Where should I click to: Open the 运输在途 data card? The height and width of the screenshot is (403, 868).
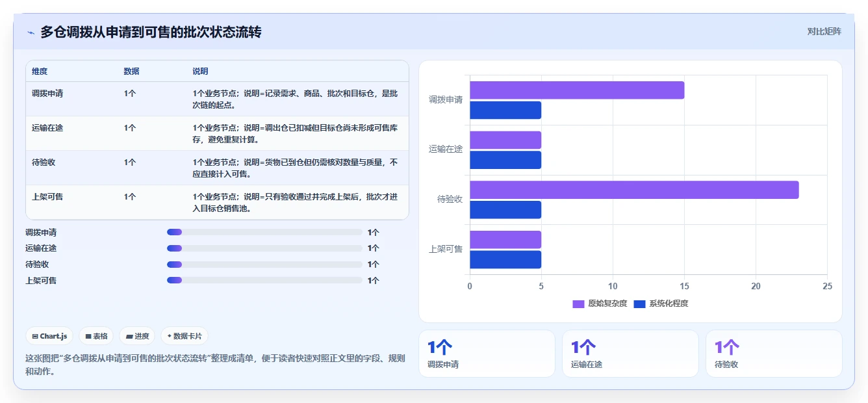[x=630, y=354]
